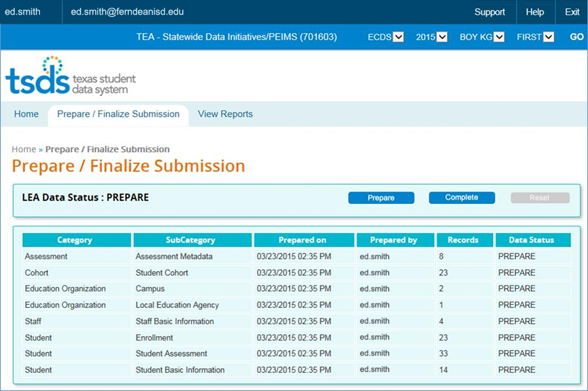The width and height of the screenshot is (588, 391).
Task: Click the ed.smith username in the header
Action: point(22,12)
